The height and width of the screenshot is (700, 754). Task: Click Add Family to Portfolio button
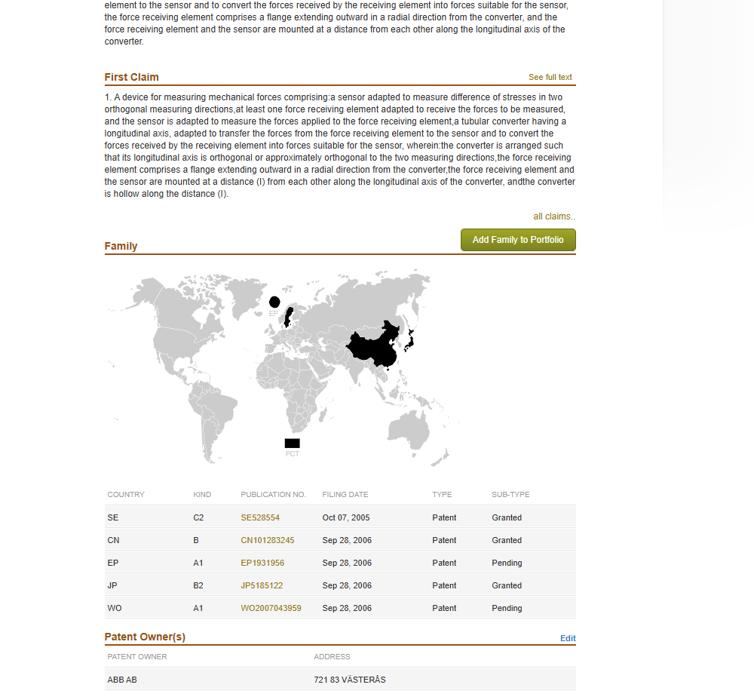(518, 240)
